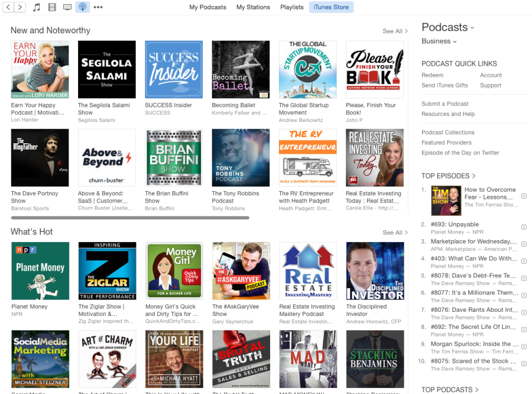The height and width of the screenshot is (394, 532).
Task: Open Featured Providers link
Action: (x=446, y=143)
